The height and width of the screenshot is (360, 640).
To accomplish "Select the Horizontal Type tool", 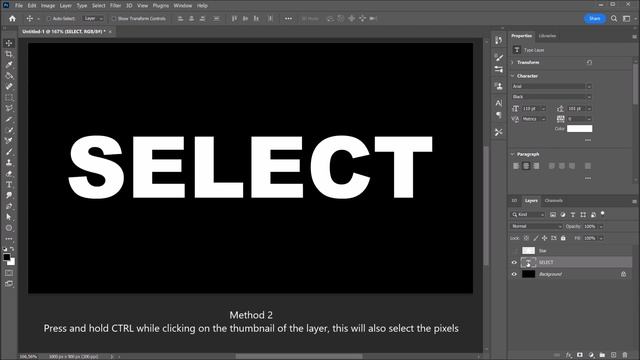I will (9, 184).
